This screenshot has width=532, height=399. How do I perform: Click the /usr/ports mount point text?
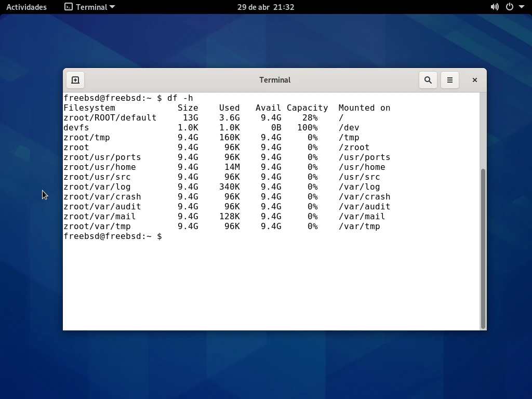pos(364,157)
